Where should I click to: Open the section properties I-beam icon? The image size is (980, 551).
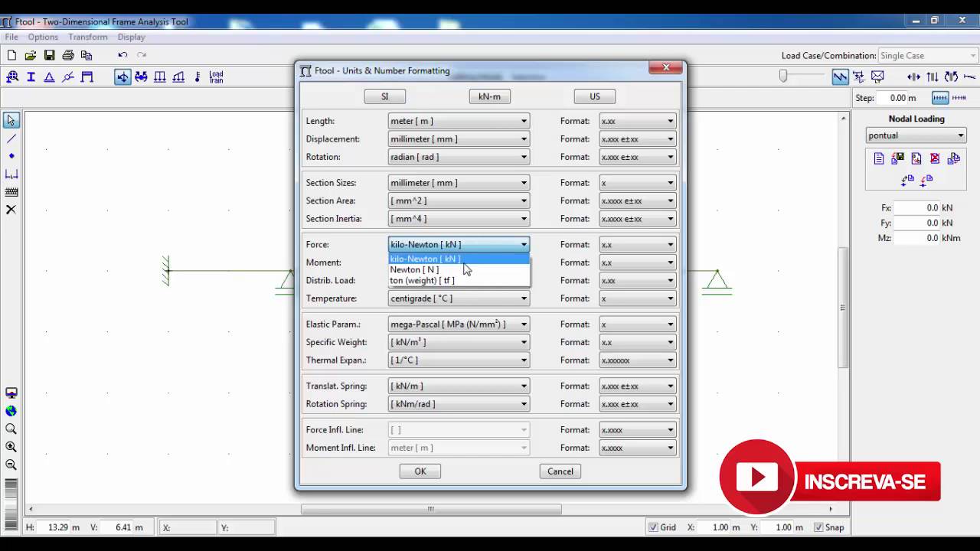tap(31, 77)
